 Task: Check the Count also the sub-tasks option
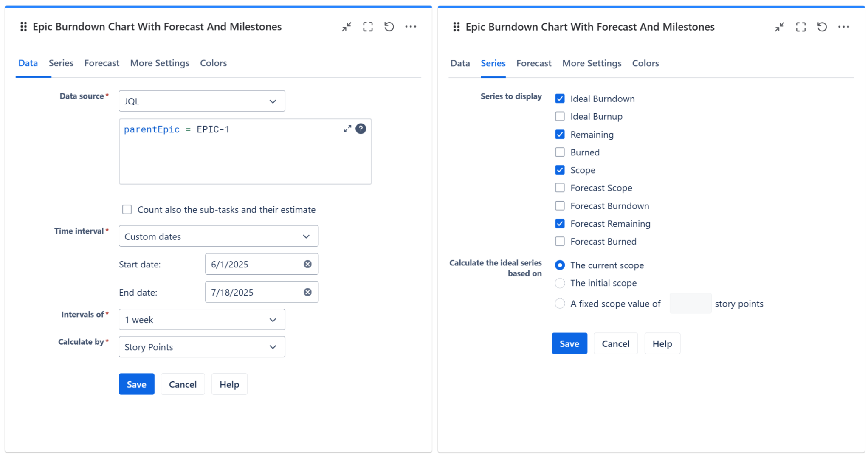coord(127,209)
